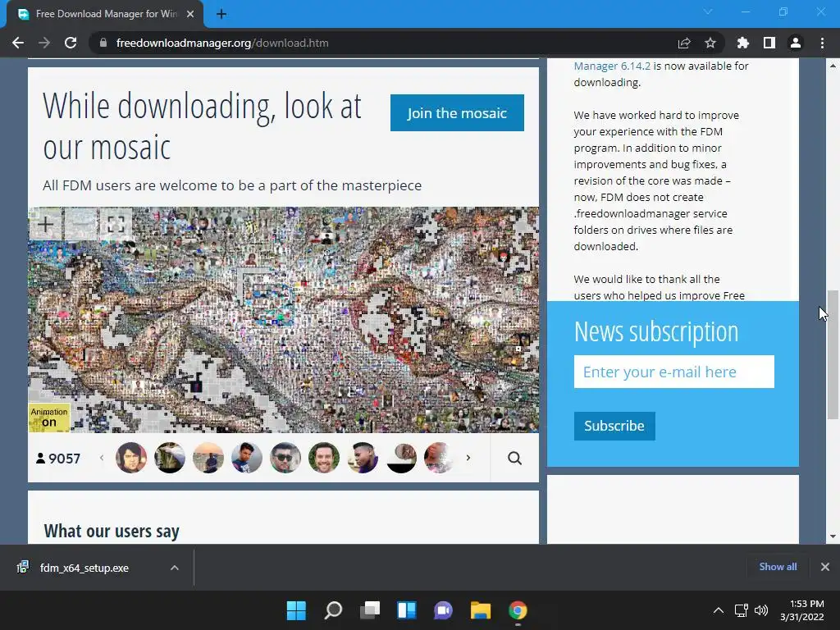Open Manager 6.14.2 link

pyautogui.click(x=612, y=66)
